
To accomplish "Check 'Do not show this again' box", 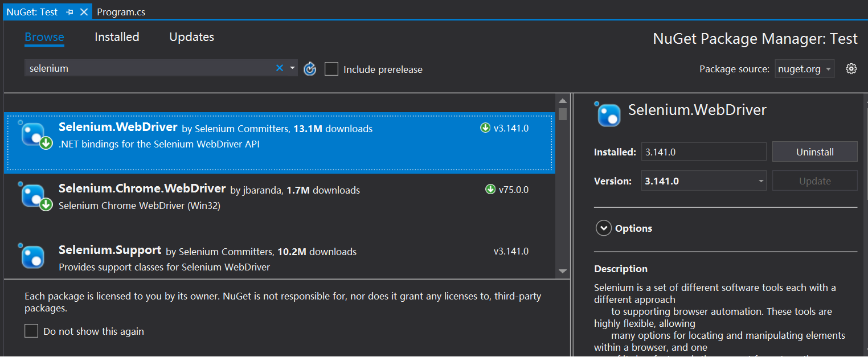I will (31, 331).
